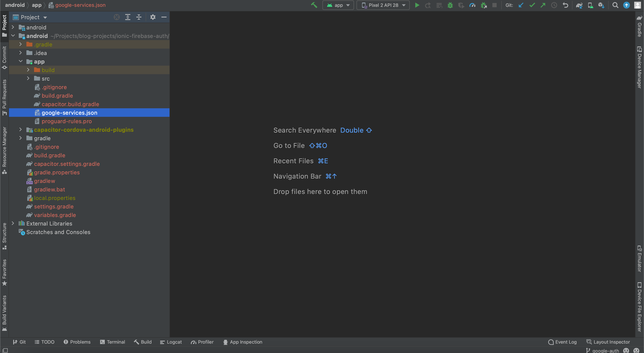The image size is (644, 353).
Task: Open the app run configuration dropdown
Action: [x=338, y=5]
